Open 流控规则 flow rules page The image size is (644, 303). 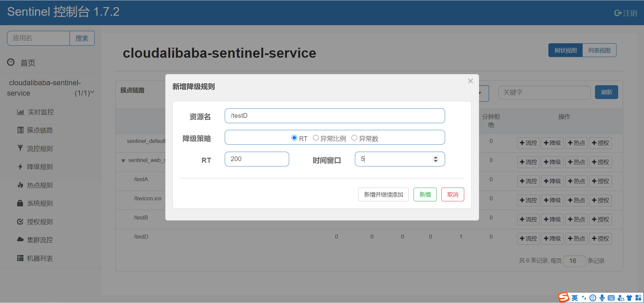click(x=35, y=148)
